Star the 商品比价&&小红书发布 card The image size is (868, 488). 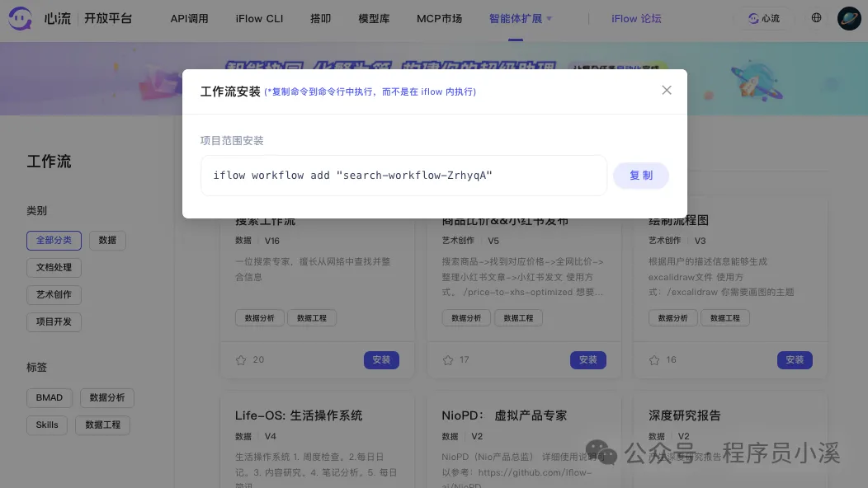446,359
